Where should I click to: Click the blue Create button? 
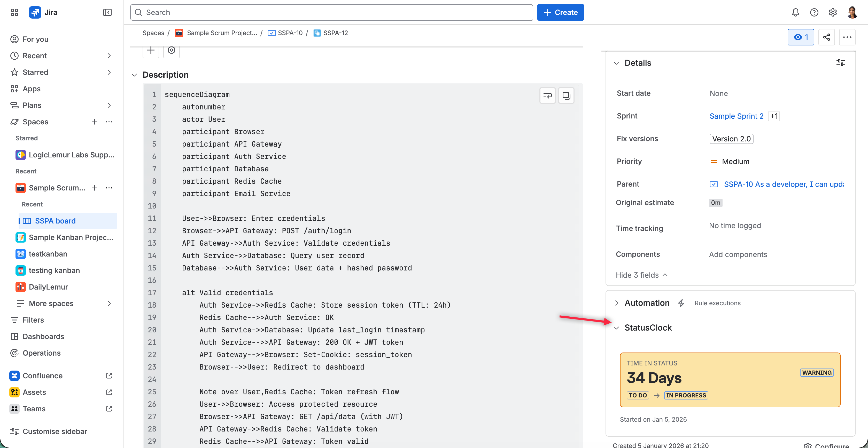pos(560,12)
